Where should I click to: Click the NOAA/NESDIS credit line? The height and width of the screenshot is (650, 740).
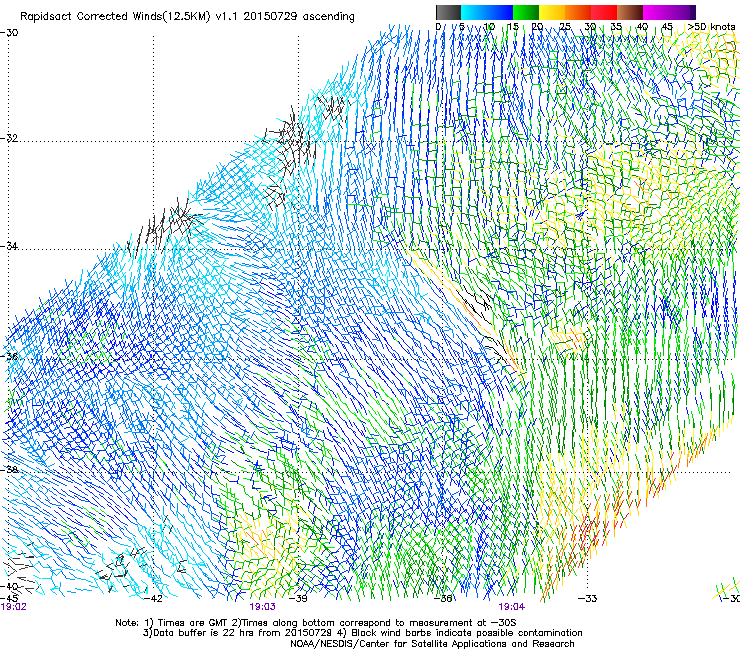pos(432,644)
